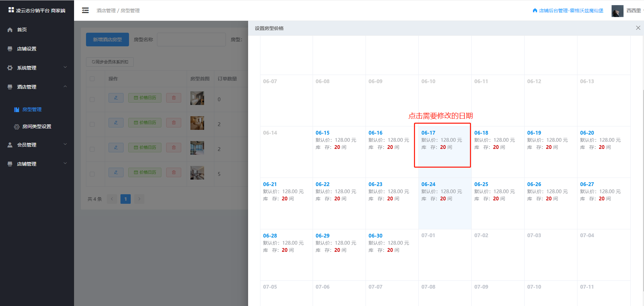644x306 pixels.
Task: Open 价格日历 for the second 2-order row
Action: 145,148
